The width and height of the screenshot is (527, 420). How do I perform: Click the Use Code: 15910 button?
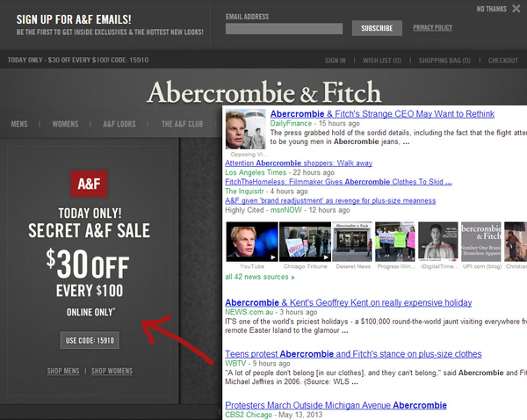point(90,340)
